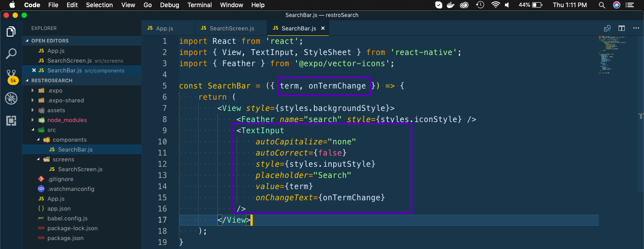Viewport: 644px width, 249px height.
Task: Open the File menu
Action: [53, 5]
